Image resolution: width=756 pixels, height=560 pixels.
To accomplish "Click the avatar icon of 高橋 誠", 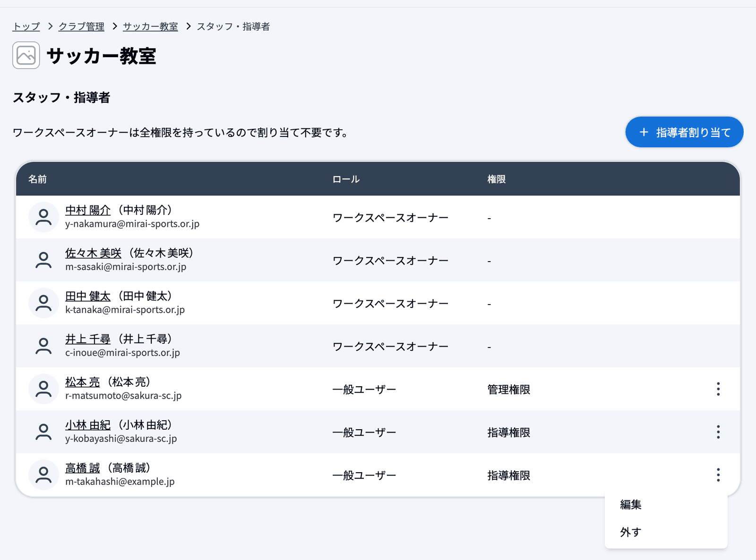I will click(x=43, y=475).
